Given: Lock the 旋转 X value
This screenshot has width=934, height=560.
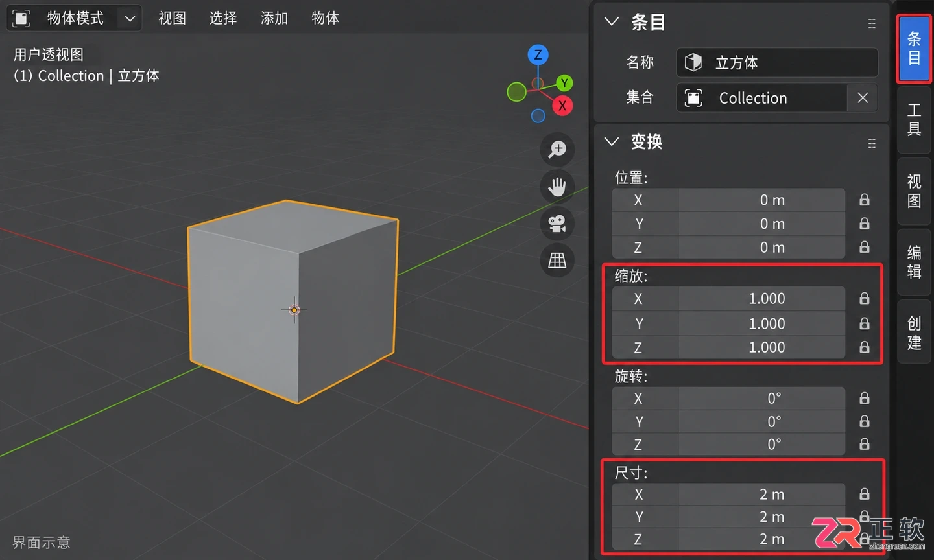Looking at the screenshot, I should click(x=865, y=398).
